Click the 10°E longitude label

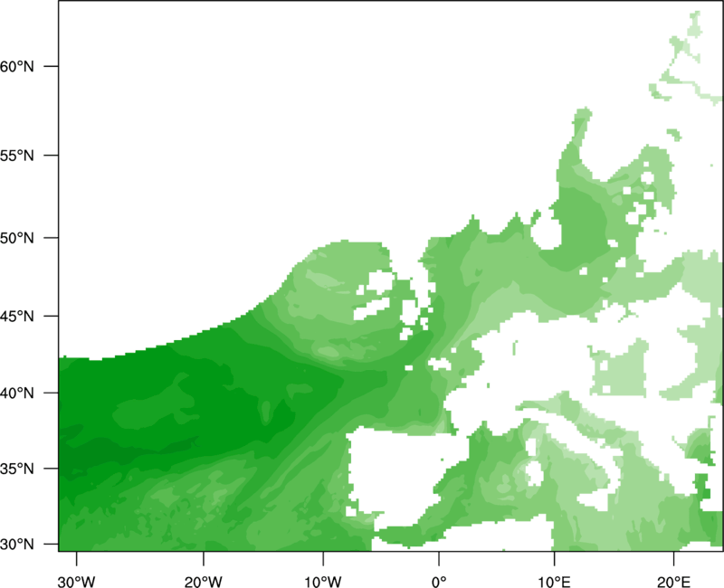[x=554, y=582]
